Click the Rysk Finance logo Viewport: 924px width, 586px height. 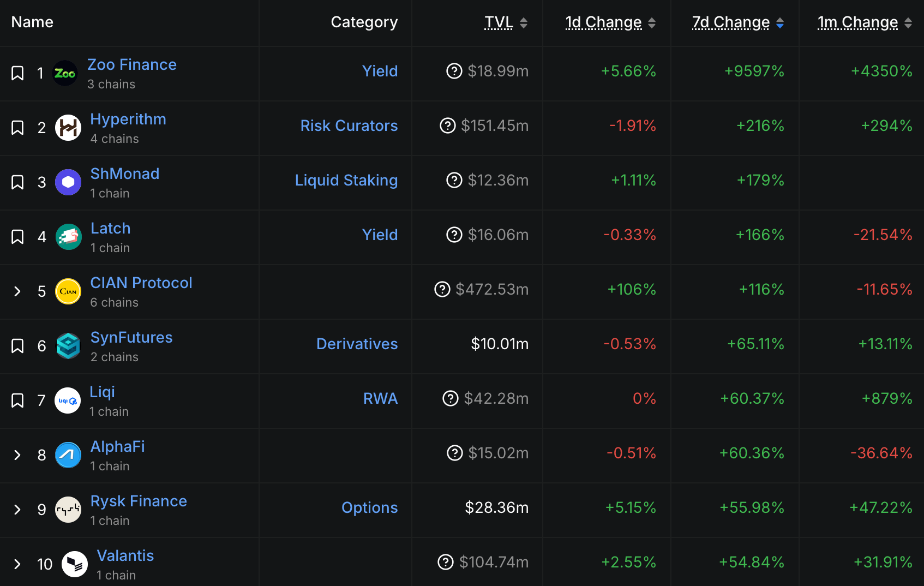68,510
